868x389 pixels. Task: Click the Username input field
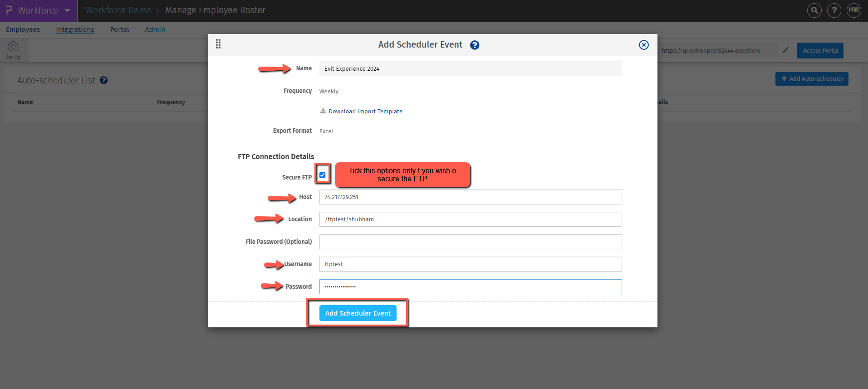pos(471,264)
